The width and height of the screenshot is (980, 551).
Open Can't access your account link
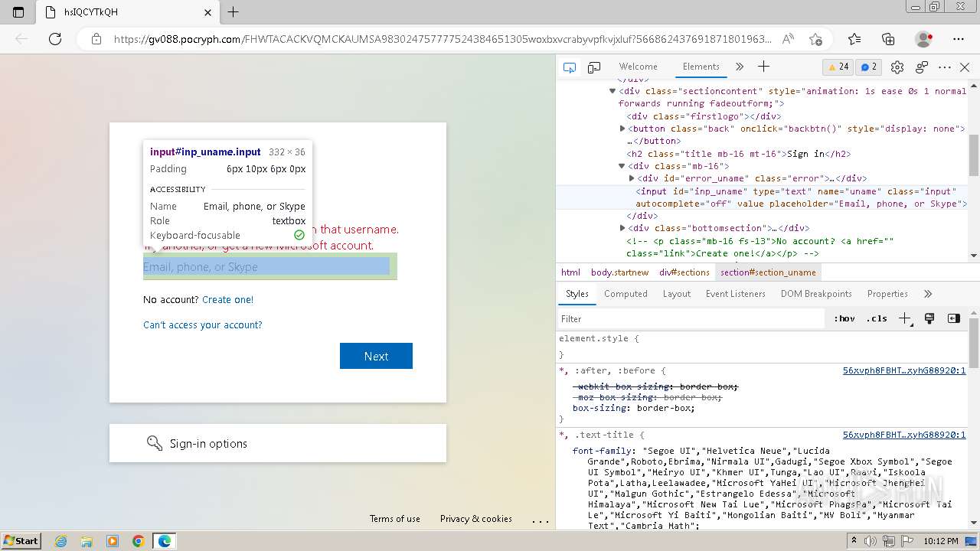coord(203,324)
